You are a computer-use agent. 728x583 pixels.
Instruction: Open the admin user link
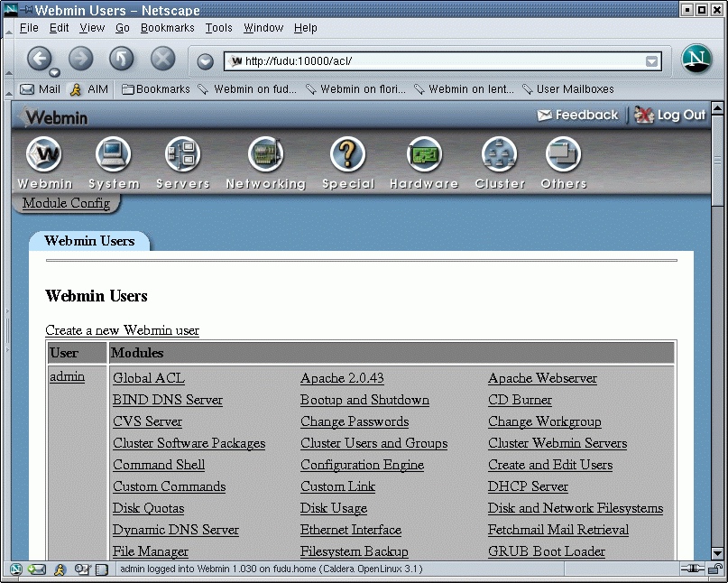(x=67, y=376)
